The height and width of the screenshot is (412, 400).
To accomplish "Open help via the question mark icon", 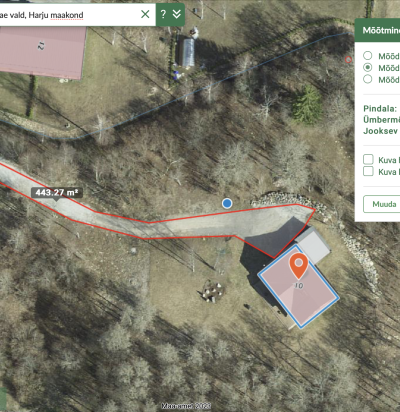I will point(163,14).
